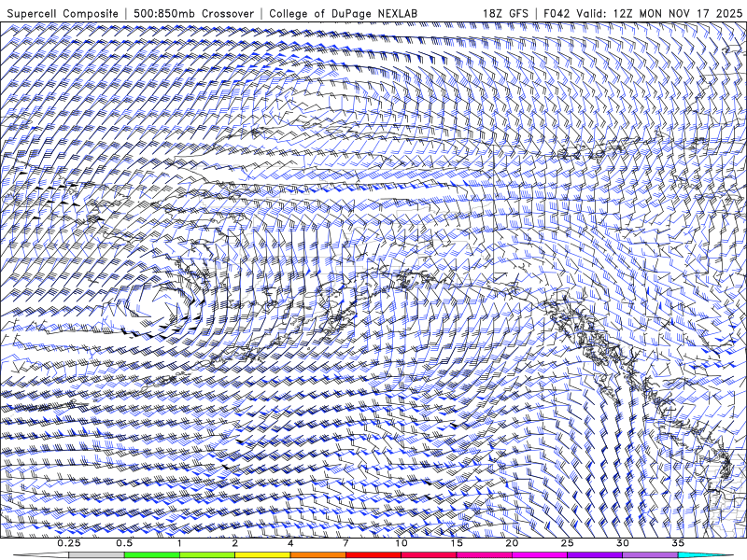This screenshot has width=747, height=560.
Task: Click the 25 value on color scale
Action: 567,543
